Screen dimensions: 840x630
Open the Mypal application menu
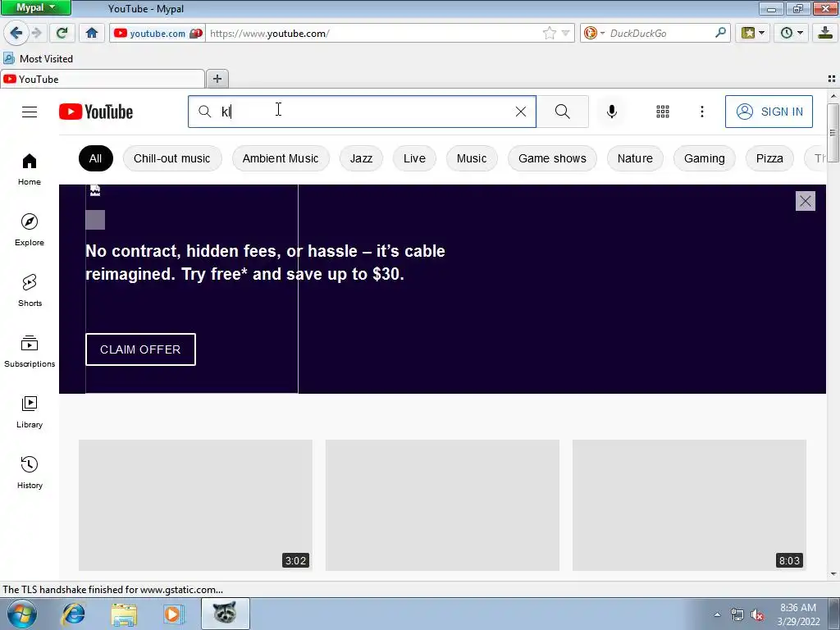pos(35,7)
